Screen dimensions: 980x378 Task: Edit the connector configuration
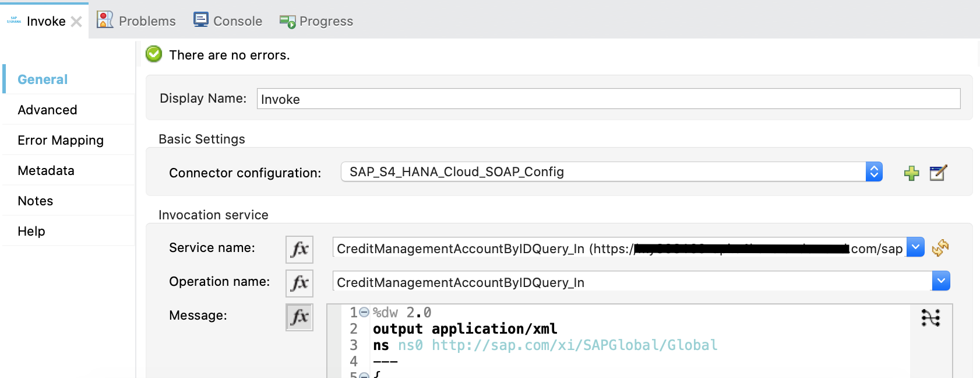point(938,173)
